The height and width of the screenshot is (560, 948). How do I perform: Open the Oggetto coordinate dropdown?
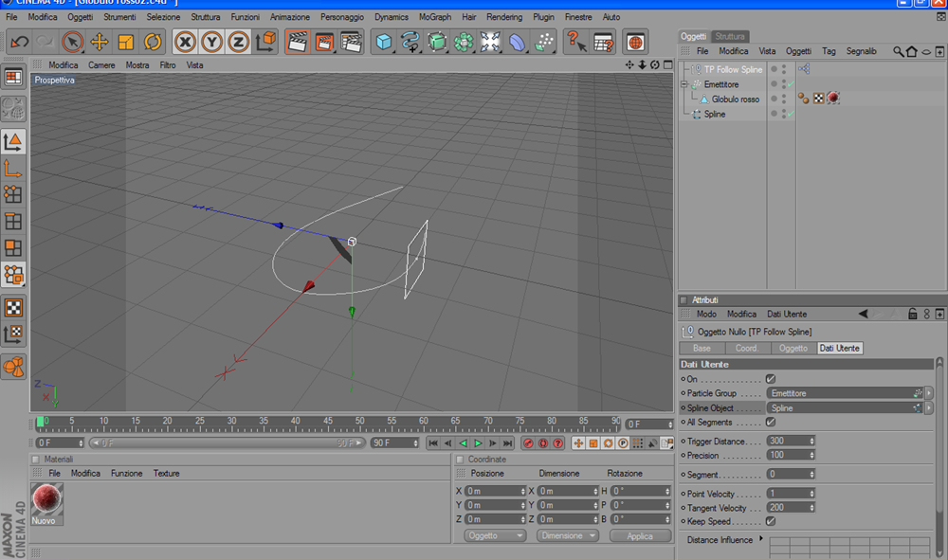[x=495, y=535]
